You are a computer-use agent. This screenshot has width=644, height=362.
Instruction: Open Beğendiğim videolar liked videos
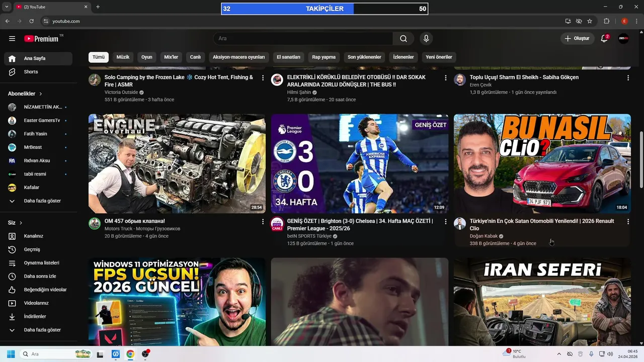(x=38, y=290)
